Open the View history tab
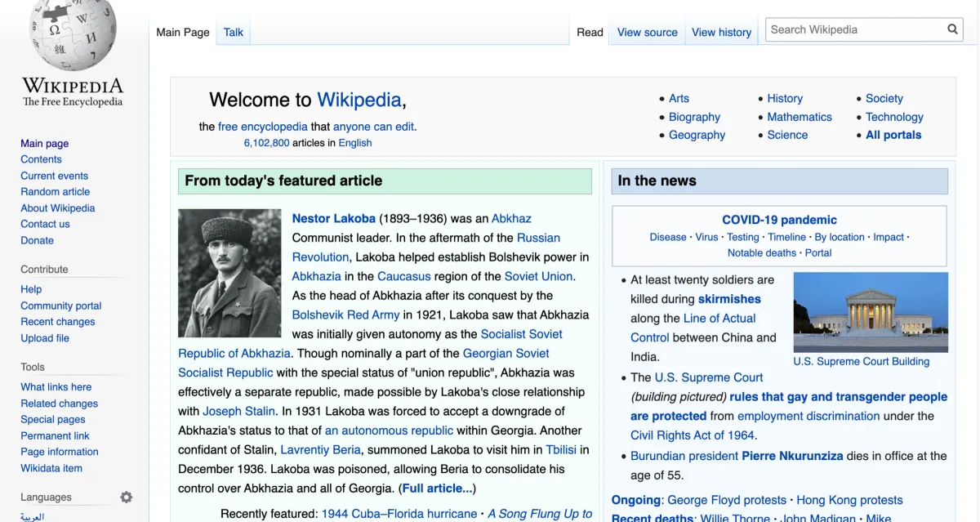 coord(721,32)
